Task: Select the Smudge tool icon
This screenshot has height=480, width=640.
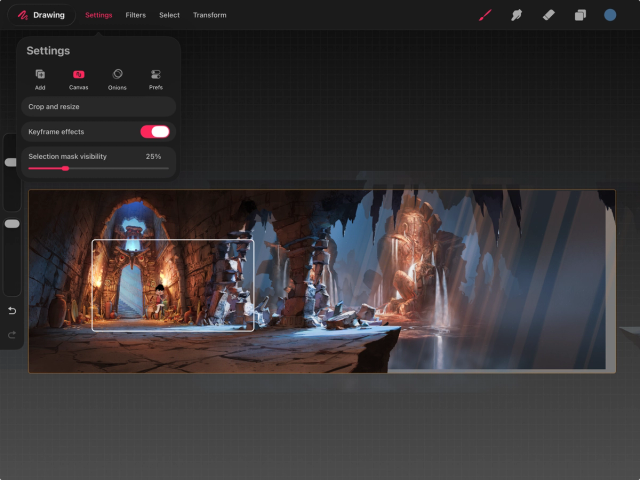Action: click(516, 15)
